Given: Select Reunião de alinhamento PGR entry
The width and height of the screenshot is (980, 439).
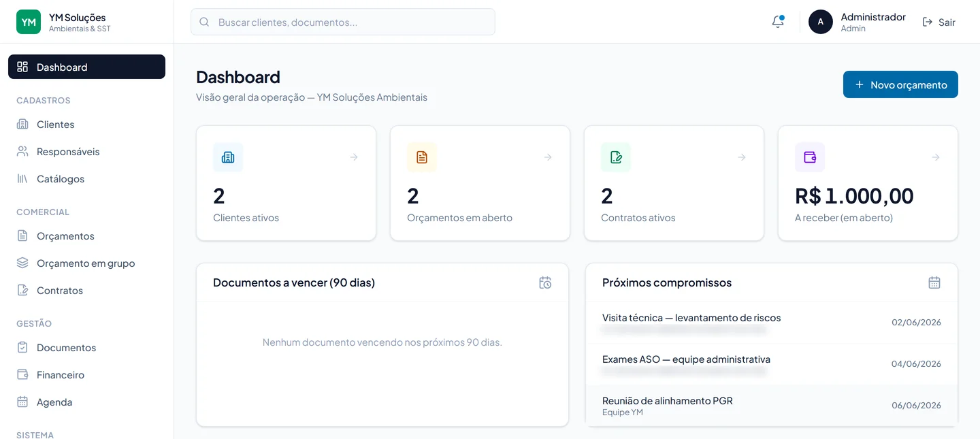Looking at the screenshot, I should point(772,406).
